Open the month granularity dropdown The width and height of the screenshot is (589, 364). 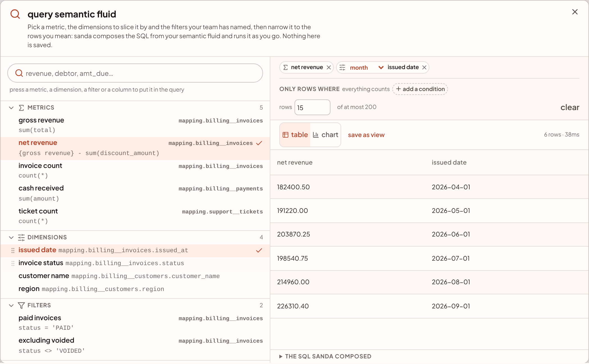366,67
